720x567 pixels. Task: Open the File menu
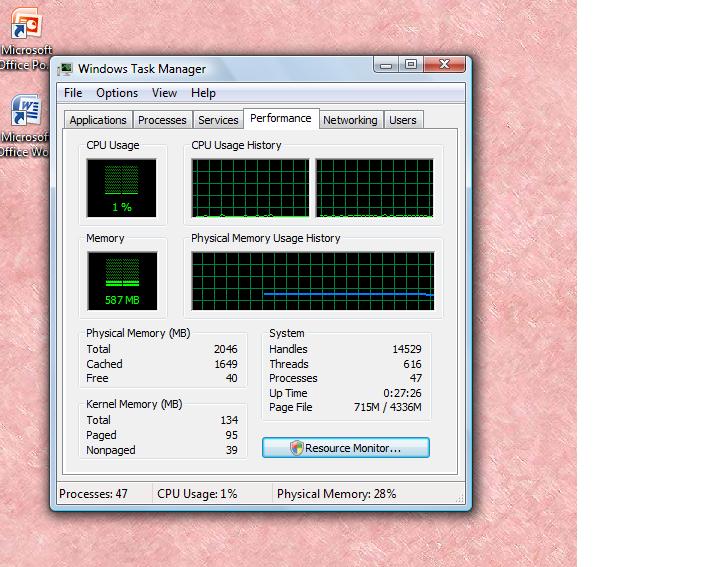pyautogui.click(x=73, y=93)
